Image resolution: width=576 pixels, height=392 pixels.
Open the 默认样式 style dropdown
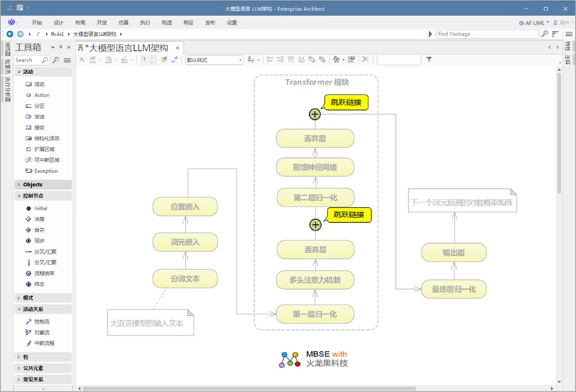(214, 60)
